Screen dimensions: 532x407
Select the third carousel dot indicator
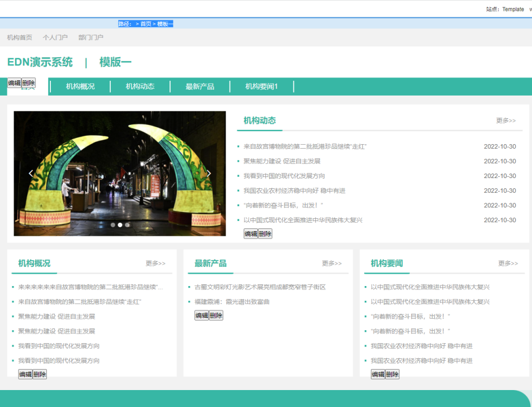click(x=127, y=225)
